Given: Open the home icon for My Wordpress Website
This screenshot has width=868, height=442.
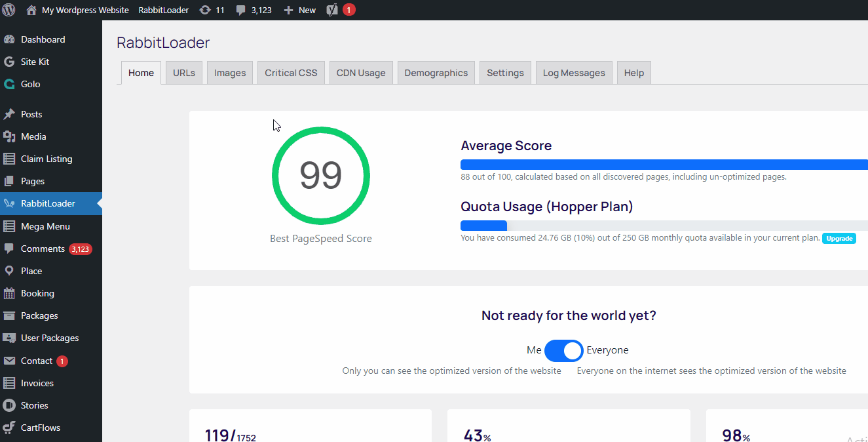Looking at the screenshot, I should (31, 10).
